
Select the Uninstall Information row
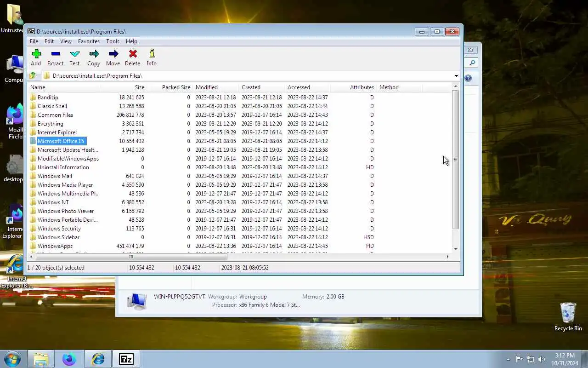(x=239, y=167)
